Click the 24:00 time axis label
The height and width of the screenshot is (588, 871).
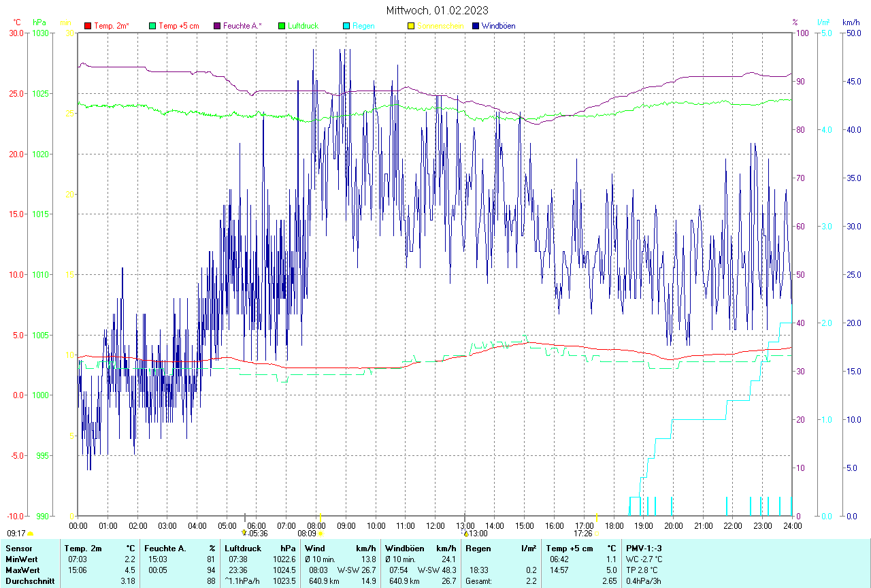792,525
